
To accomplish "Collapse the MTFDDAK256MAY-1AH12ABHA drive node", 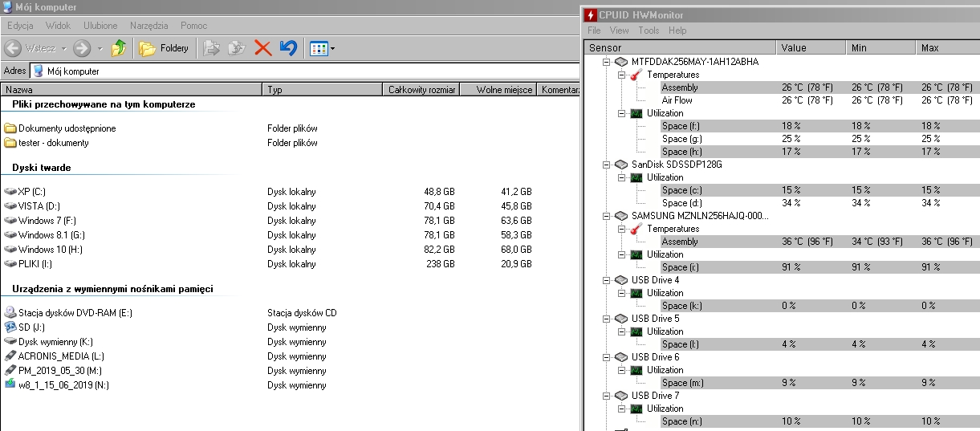I will click(606, 62).
